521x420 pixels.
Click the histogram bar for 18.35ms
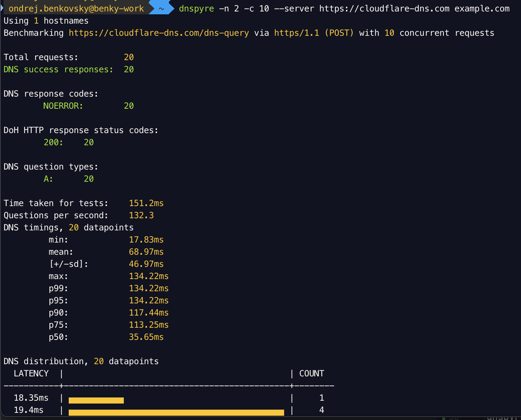point(96,400)
